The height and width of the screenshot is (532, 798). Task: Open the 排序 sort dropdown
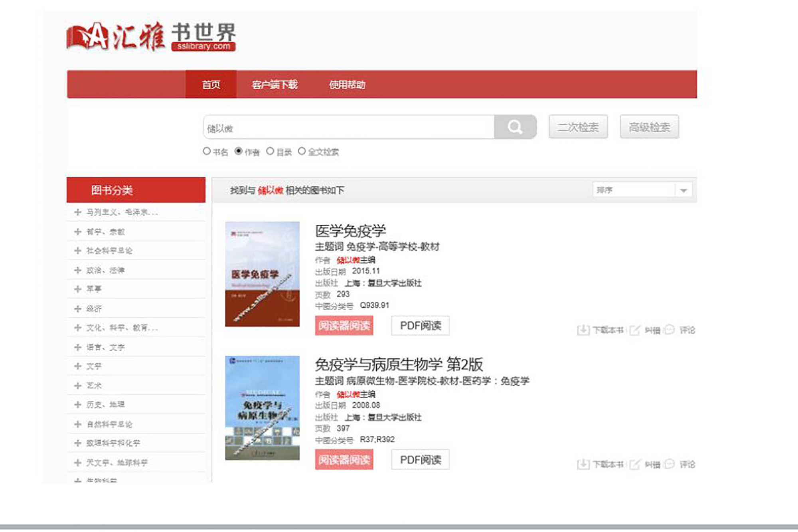(683, 190)
